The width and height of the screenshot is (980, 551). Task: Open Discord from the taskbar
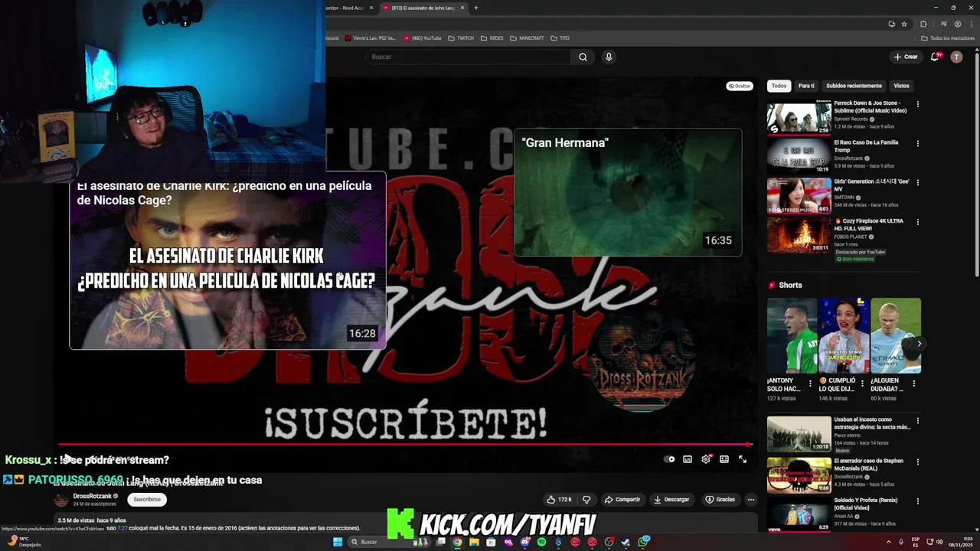(524, 542)
